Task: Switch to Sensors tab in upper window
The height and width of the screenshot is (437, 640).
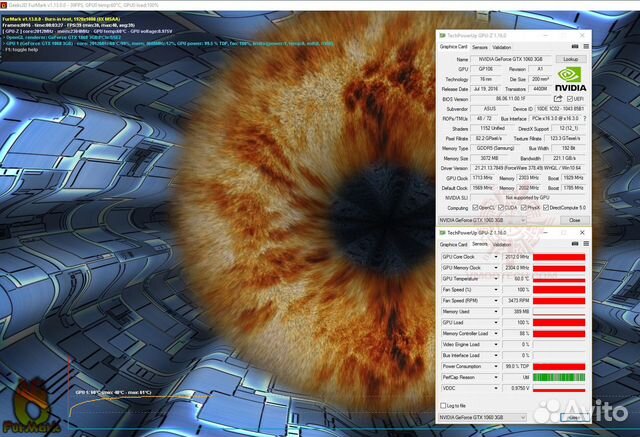Action: point(480,47)
